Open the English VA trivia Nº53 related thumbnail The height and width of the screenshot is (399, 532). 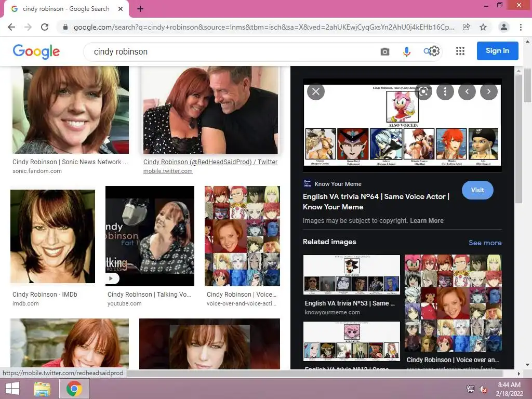(x=352, y=274)
